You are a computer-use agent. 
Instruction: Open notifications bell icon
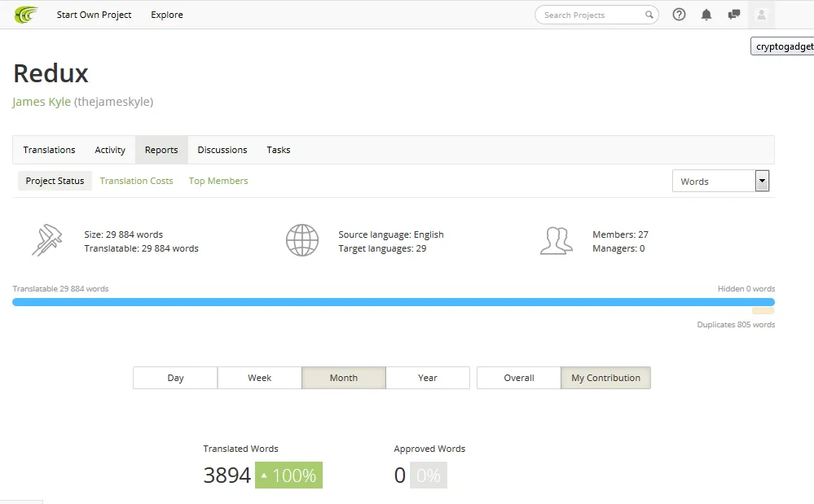pos(706,15)
